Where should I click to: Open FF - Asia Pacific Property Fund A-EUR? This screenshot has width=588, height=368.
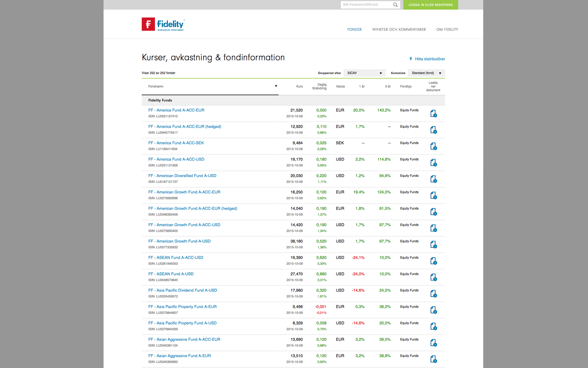(x=182, y=307)
